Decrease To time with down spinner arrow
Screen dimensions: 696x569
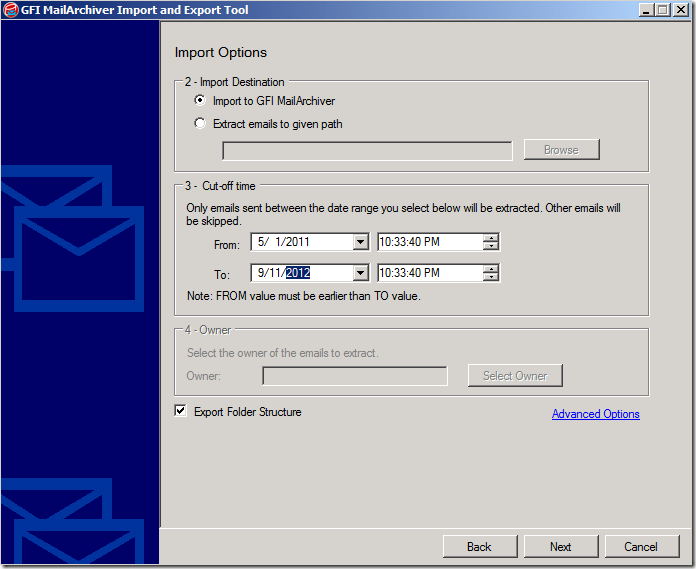point(491,277)
